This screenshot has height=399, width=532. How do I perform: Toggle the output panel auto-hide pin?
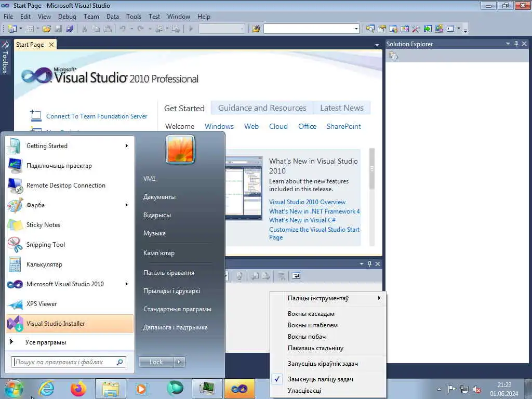point(370,264)
